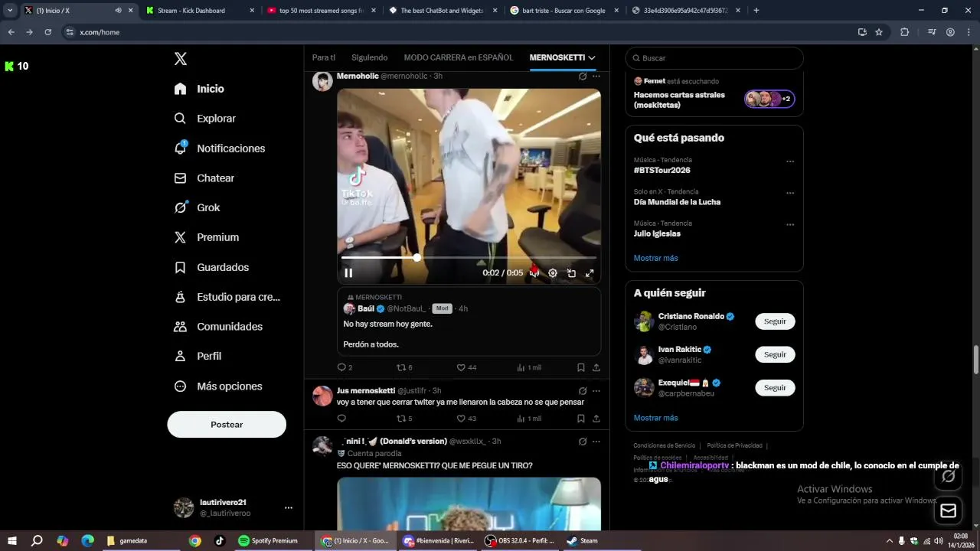Click the Postear button
This screenshot has width=980, height=551.
(x=227, y=424)
